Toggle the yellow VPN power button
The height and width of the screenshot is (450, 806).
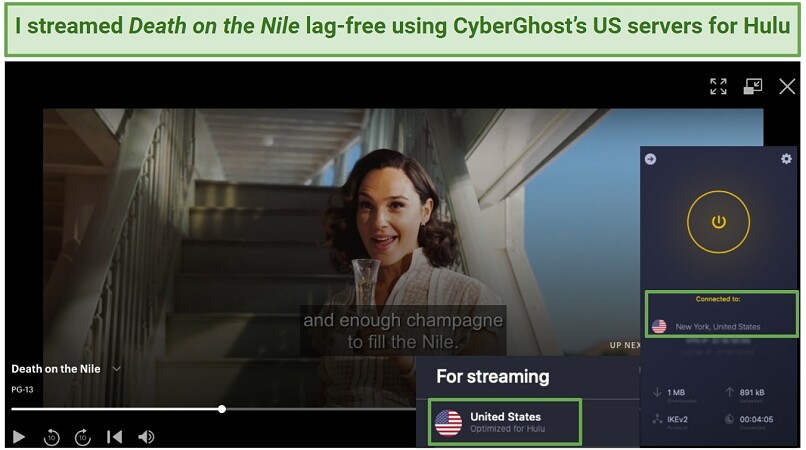click(718, 222)
